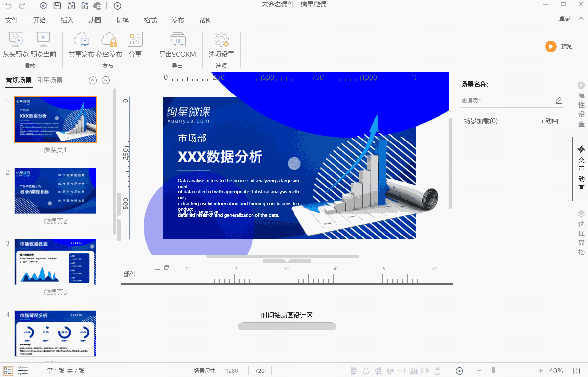Click the edit pencil next to 微课页1
The height and width of the screenshot is (377, 588).
point(558,101)
